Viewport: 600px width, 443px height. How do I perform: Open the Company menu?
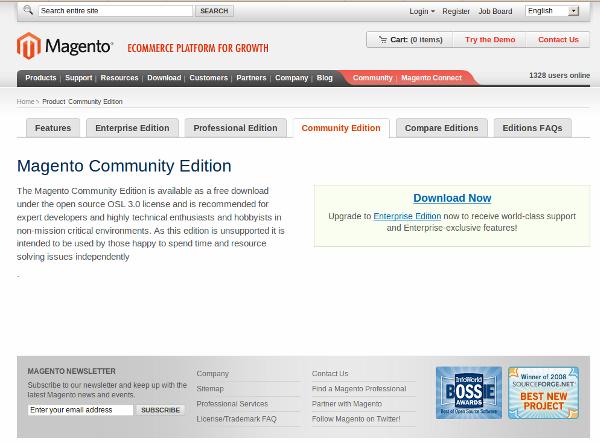[x=292, y=78]
